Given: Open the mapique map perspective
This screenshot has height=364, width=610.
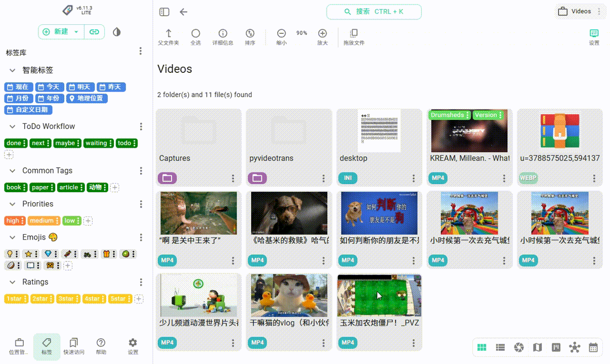Looking at the screenshot, I should click(x=537, y=347).
